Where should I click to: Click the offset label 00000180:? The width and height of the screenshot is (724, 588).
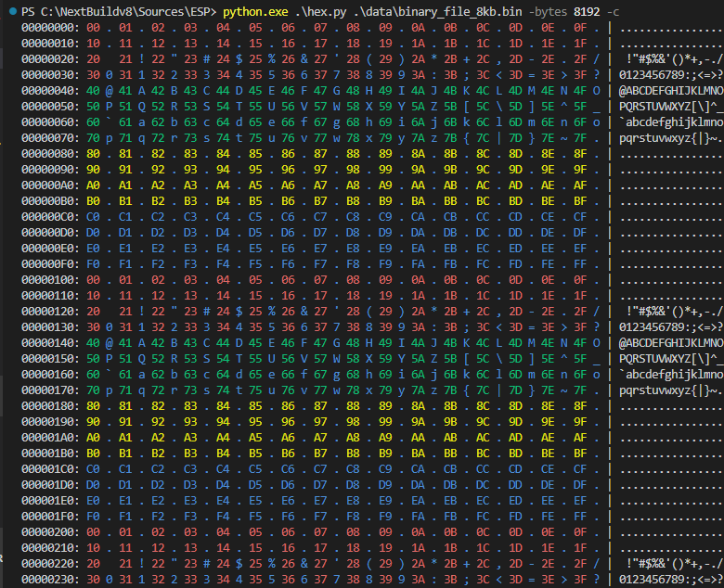(x=50, y=406)
